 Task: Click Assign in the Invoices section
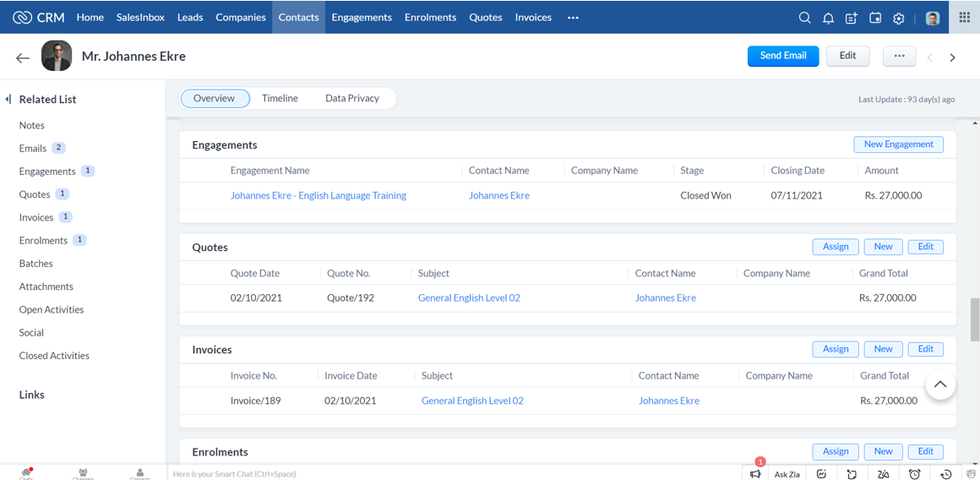pyautogui.click(x=836, y=349)
